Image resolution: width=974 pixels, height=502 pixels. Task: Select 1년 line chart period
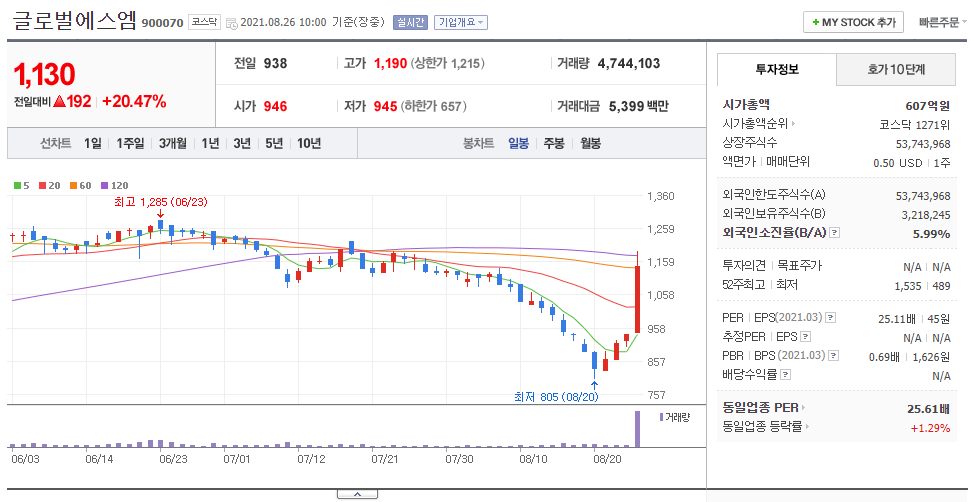pyautogui.click(x=211, y=144)
